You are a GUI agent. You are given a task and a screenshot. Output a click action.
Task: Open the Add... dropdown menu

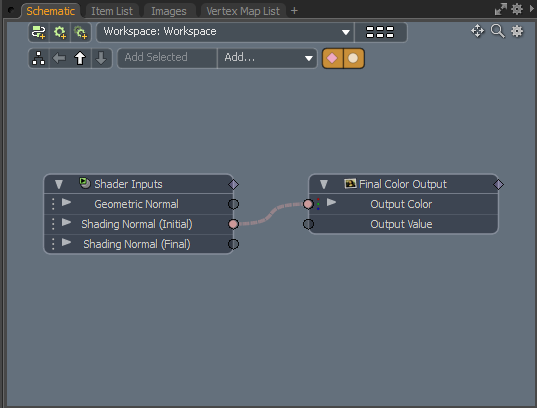(x=267, y=58)
